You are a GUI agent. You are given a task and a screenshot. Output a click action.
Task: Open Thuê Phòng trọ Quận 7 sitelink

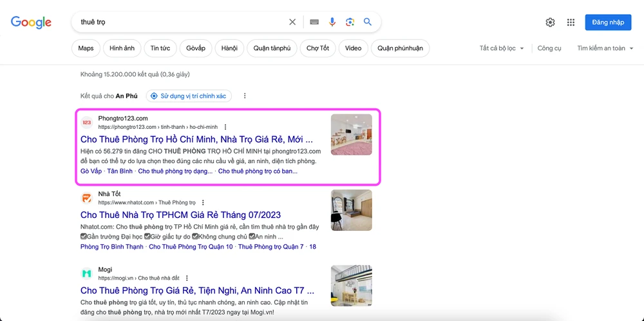tap(270, 247)
